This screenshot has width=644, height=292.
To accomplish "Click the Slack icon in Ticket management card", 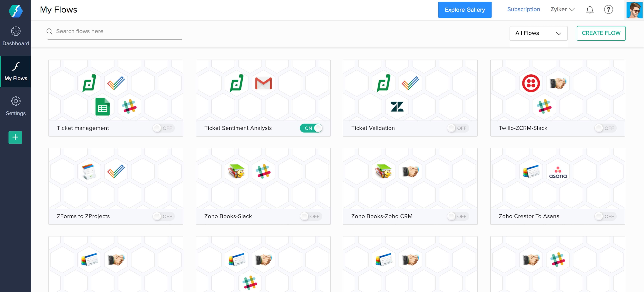I will (x=129, y=106).
